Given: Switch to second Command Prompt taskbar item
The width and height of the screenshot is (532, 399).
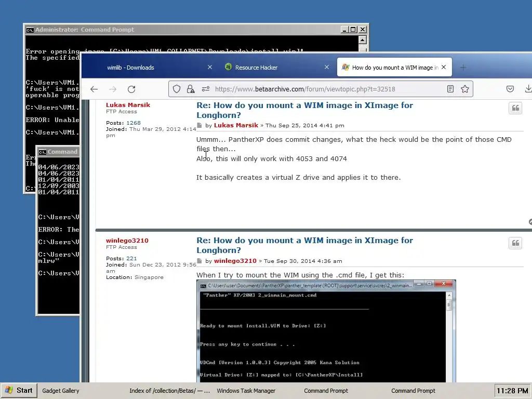Looking at the screenshot, I should tap(413, 391).
